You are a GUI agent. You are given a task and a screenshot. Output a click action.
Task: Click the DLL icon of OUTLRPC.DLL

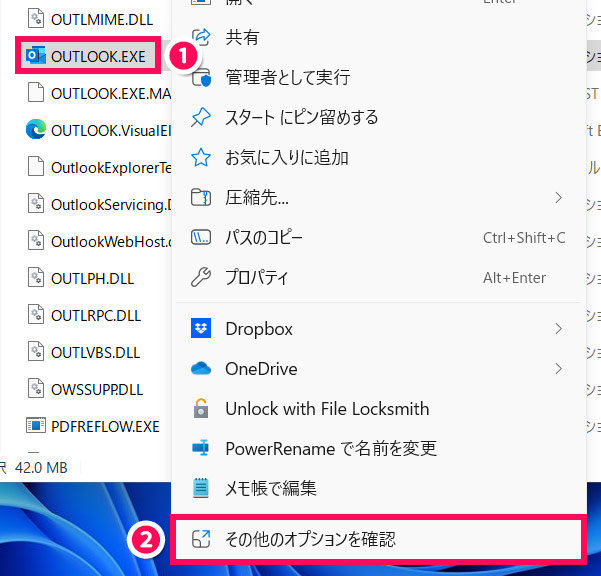[x=36, y=315]
